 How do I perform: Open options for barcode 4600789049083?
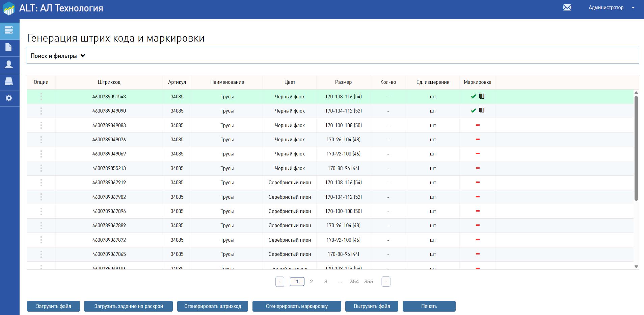[x=41, y=125]
